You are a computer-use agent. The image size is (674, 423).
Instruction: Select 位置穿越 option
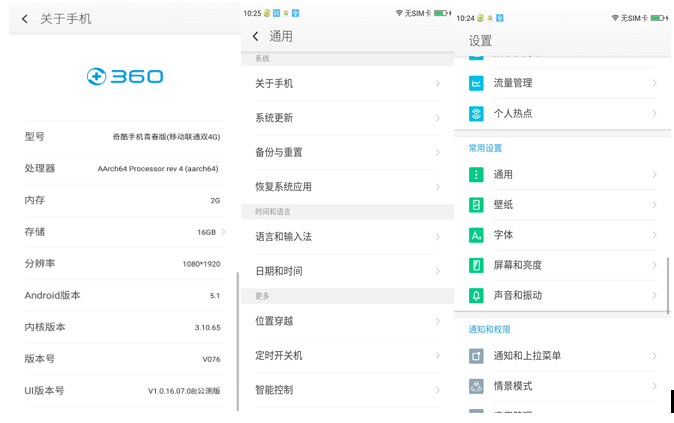(x=347, y=321)
